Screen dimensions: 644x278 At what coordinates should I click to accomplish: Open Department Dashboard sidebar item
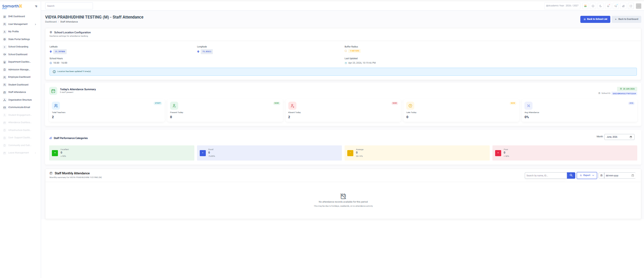(x=20, y=62)
